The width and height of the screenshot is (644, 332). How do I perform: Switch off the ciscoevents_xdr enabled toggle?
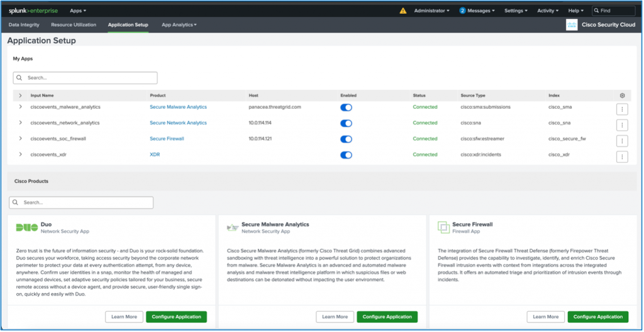point(346,155)
